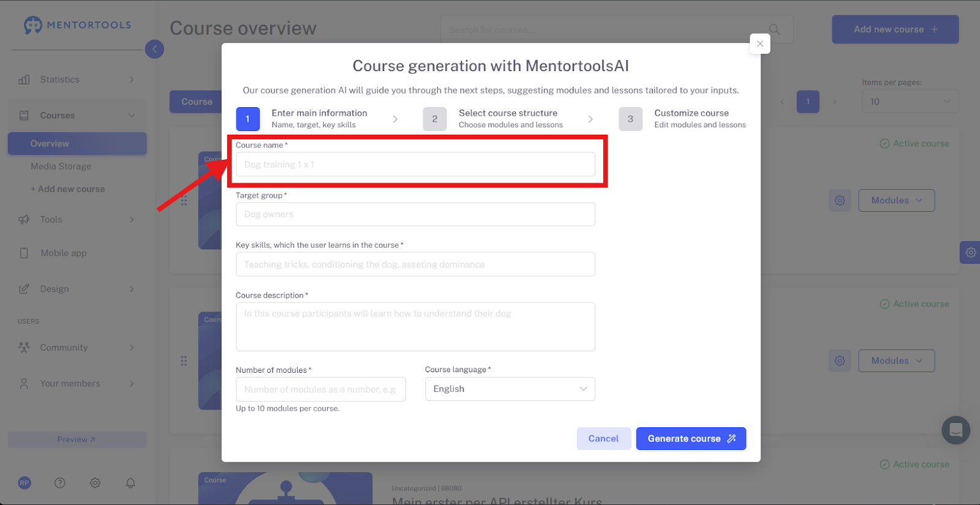The image size is (980, 505).
Task: Click the "Uncategorized | 68080" label
Action: pos(427,488)
